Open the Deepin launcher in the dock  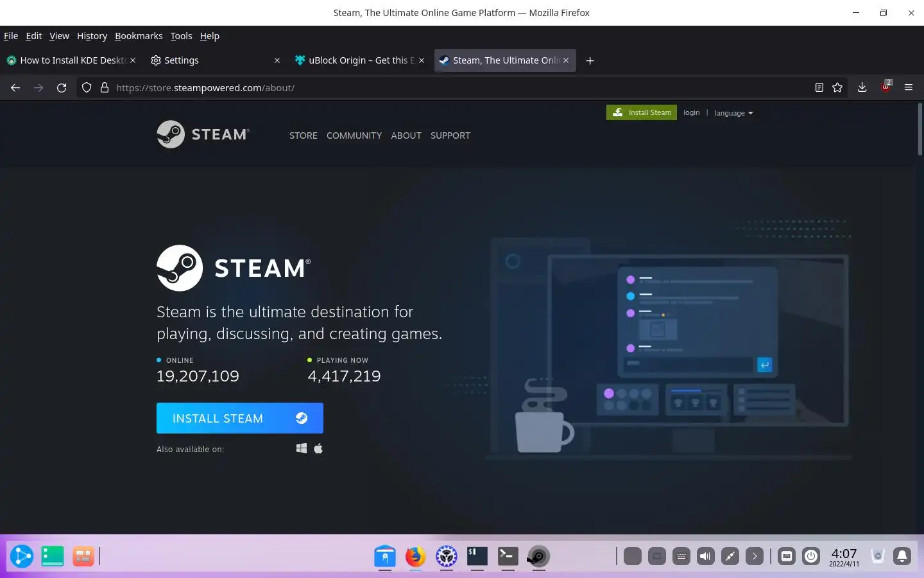click(22, 556)
